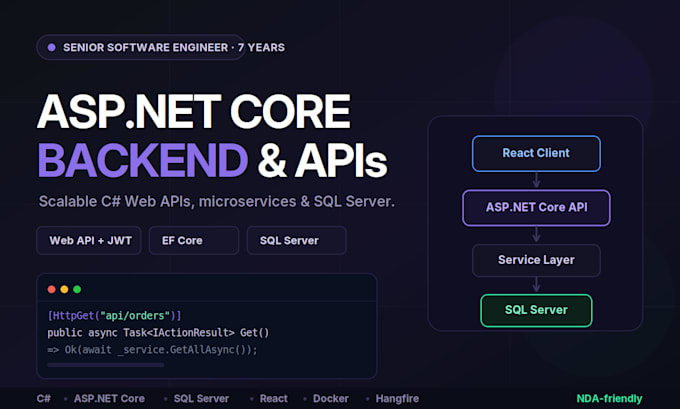Viewport: 680px width, 409px height.
Task: Click the purple bar under the code
Action: [106, 365]
